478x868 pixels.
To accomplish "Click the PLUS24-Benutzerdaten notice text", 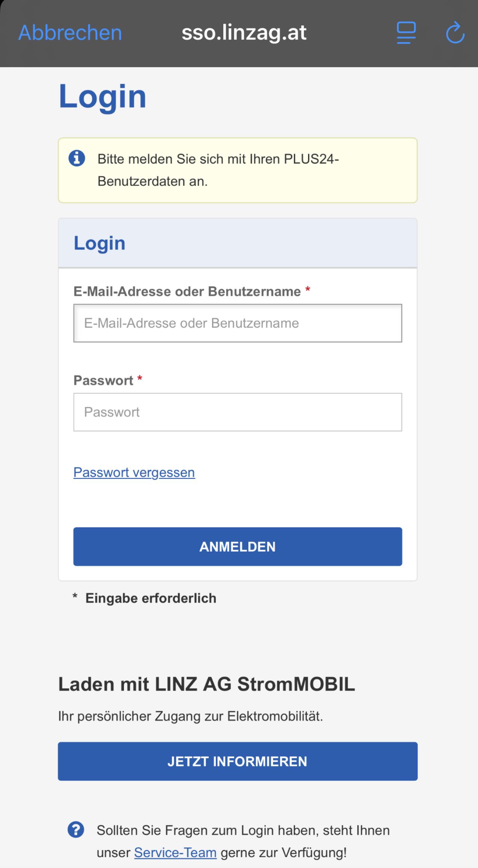I will (218, 170).
